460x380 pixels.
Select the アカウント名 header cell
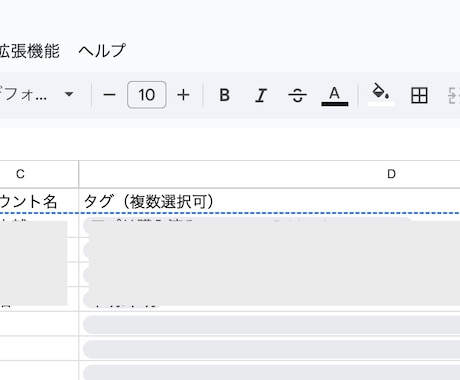39,201
